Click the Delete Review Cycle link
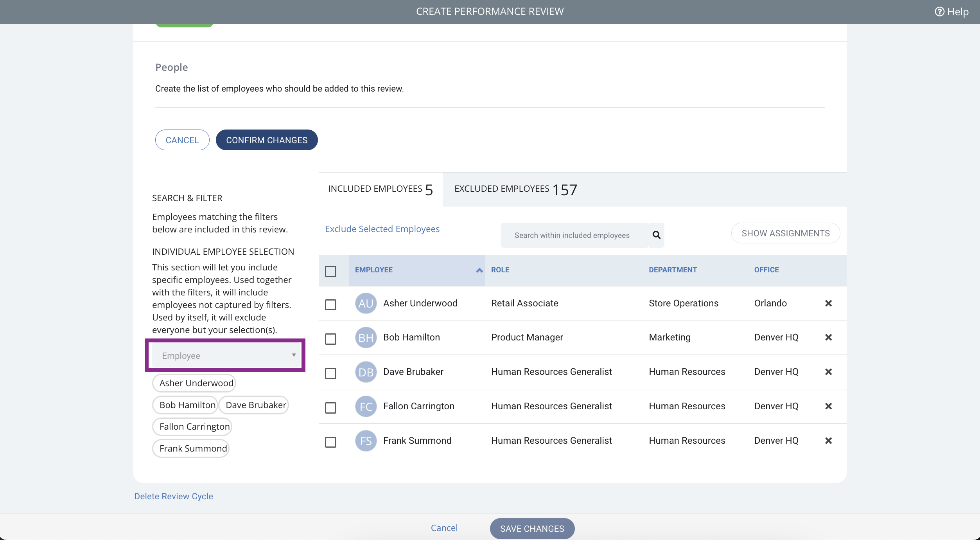980x540 pixels. tap(174, 496)
